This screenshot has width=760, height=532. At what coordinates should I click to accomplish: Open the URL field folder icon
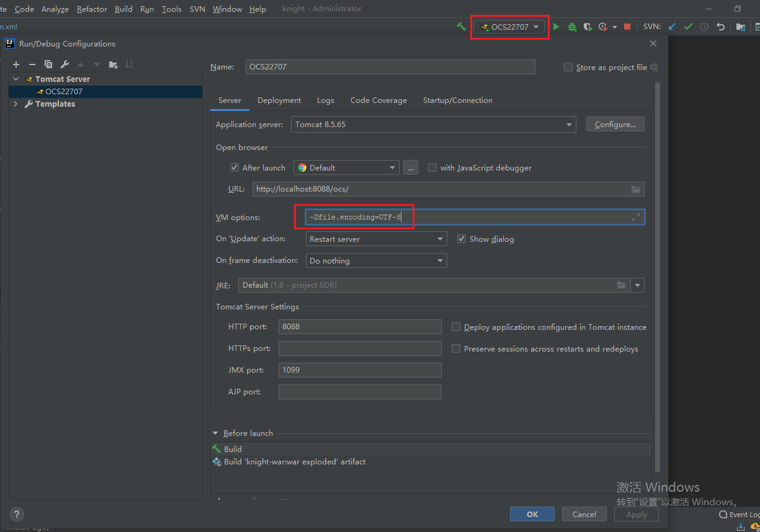coord(636,189)
